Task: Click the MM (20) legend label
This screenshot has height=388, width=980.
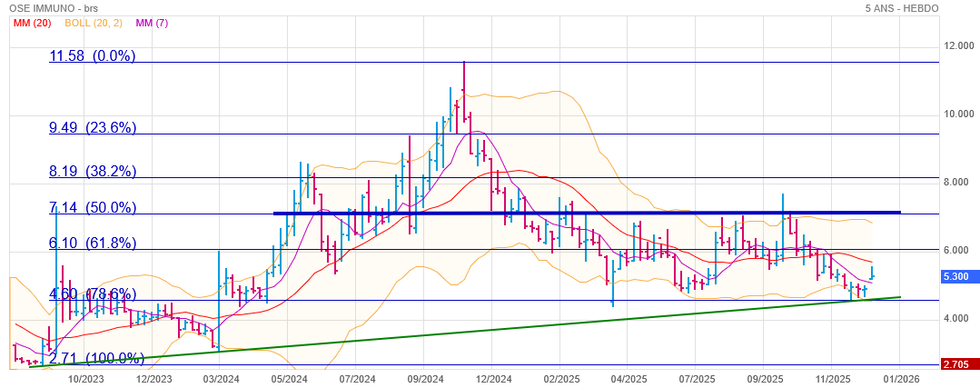Action: point(31,23)
